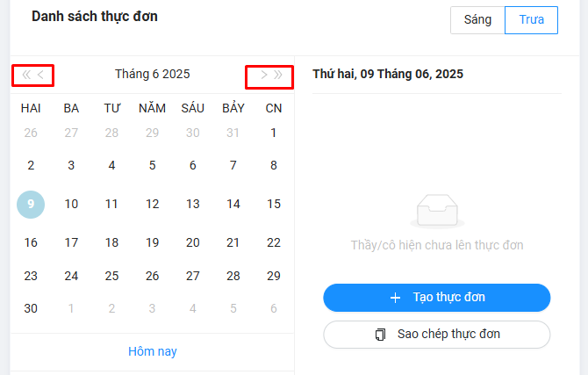The height and width of the screenshot is (375, 588).
Task: Click the Tạo thực đơn button
Action: [x=436, y=298]
